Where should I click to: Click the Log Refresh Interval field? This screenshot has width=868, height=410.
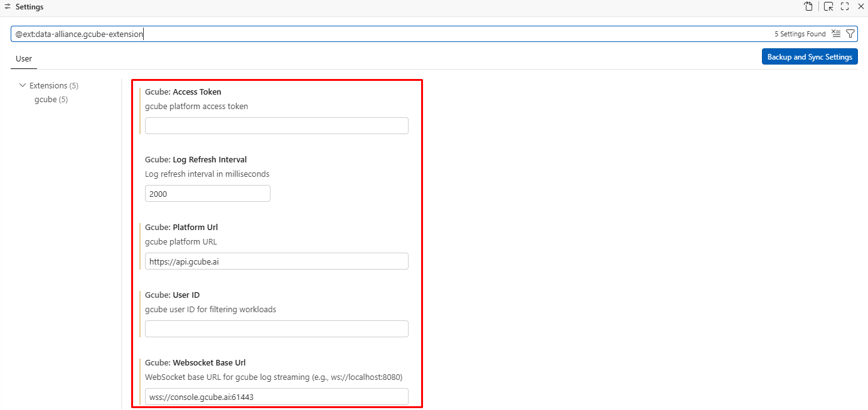208,194
